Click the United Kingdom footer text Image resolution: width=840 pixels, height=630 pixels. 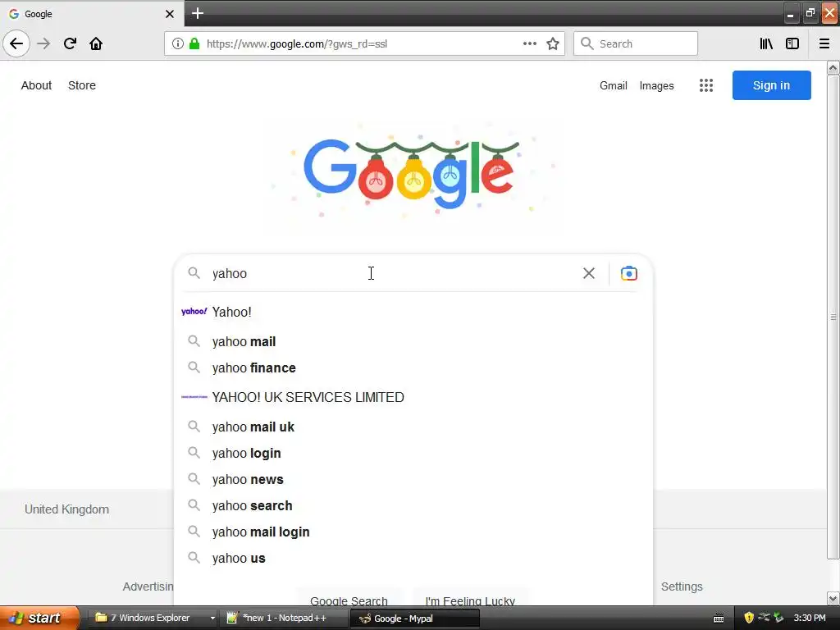click(x=67, y=509)
